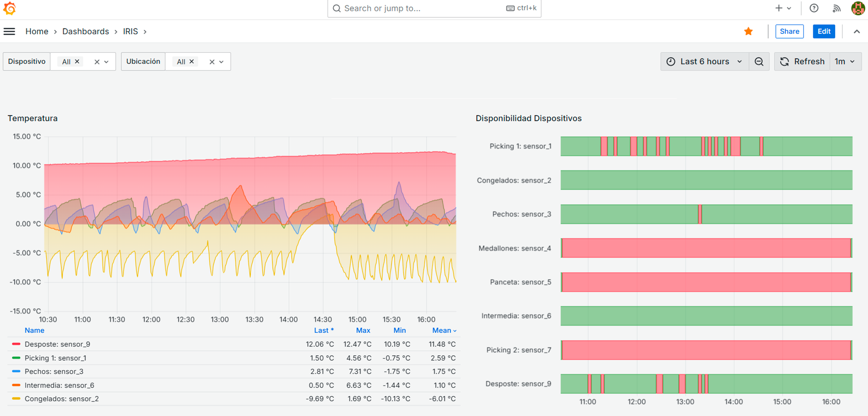Navigate to Dashboards breadcrumb

point(85,32)
